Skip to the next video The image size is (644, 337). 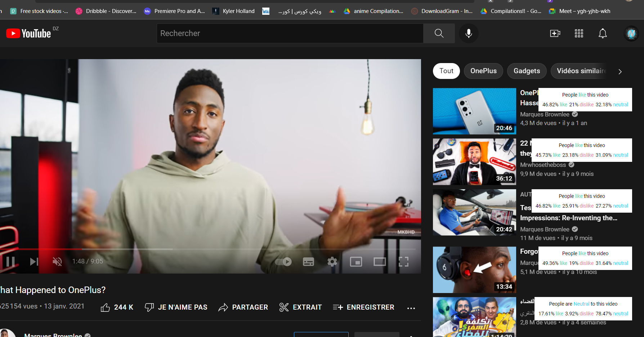coord(34,261)
